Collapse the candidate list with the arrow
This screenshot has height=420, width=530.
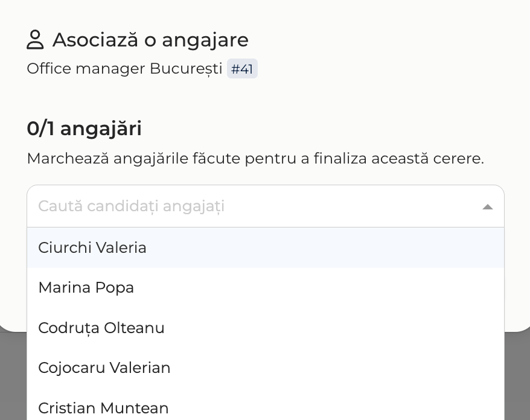pos(487,207)
